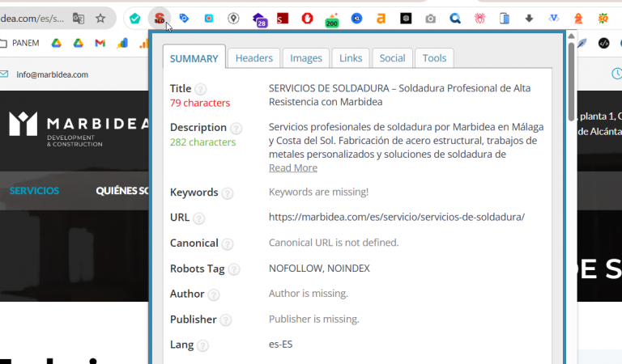Image resolution: width=622 pixels, height=364 pixels.
Task: Click the round blue IQ extension icon
Action: click(x=356, y=19)
